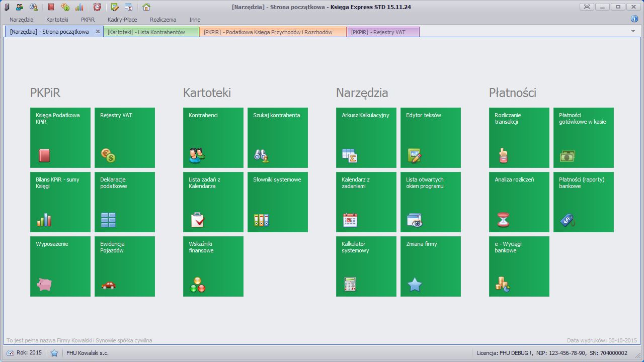Open the Kalkulator systemowy tile
The image size is (644, 362).
click(x=366, y=266)
